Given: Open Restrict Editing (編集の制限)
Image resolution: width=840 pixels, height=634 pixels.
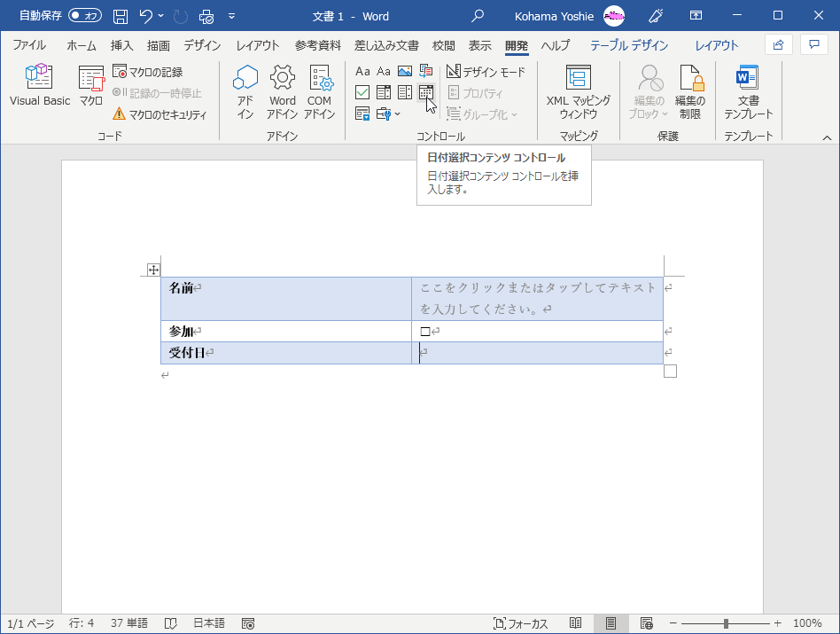Looking at the screenshot, I should pos(690,91).
